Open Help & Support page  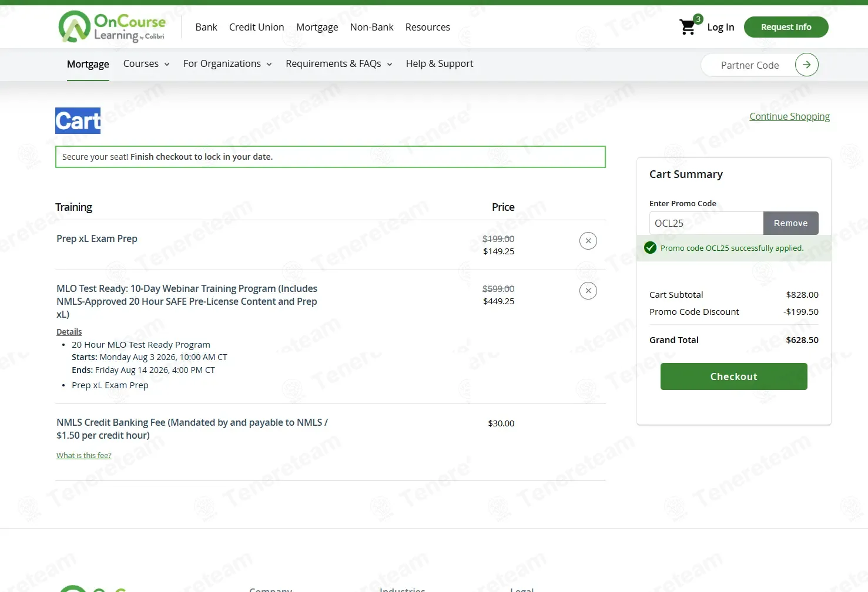pyautogui.click(x=440, y=64)
